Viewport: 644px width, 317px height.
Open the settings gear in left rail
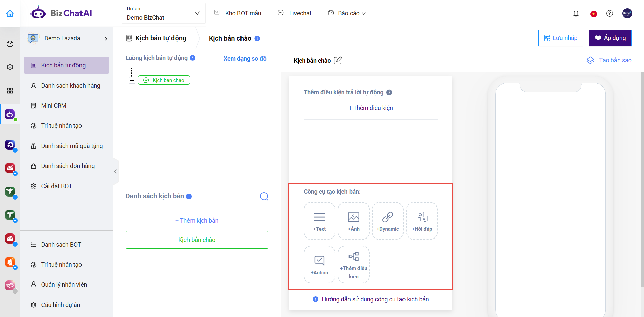(10, 67)
